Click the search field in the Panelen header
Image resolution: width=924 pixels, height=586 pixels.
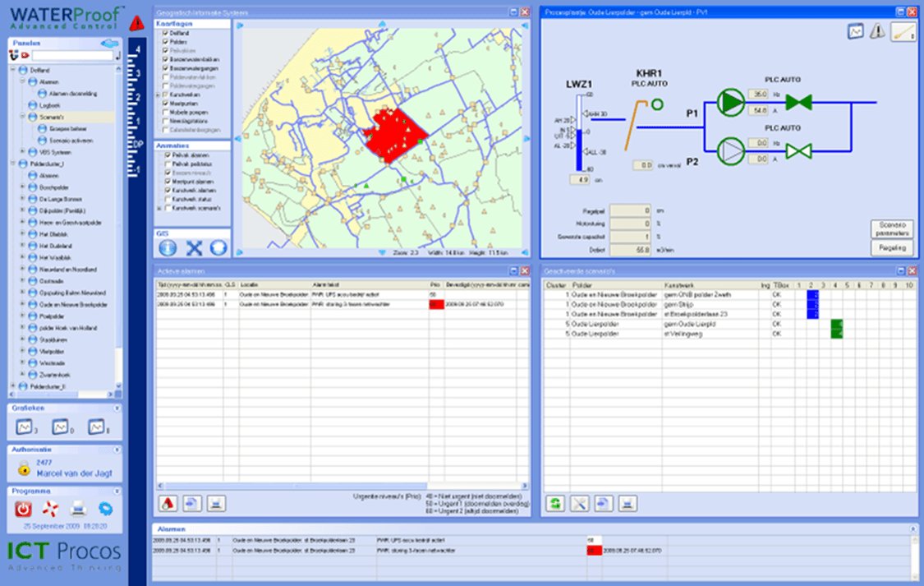point(72,55)
